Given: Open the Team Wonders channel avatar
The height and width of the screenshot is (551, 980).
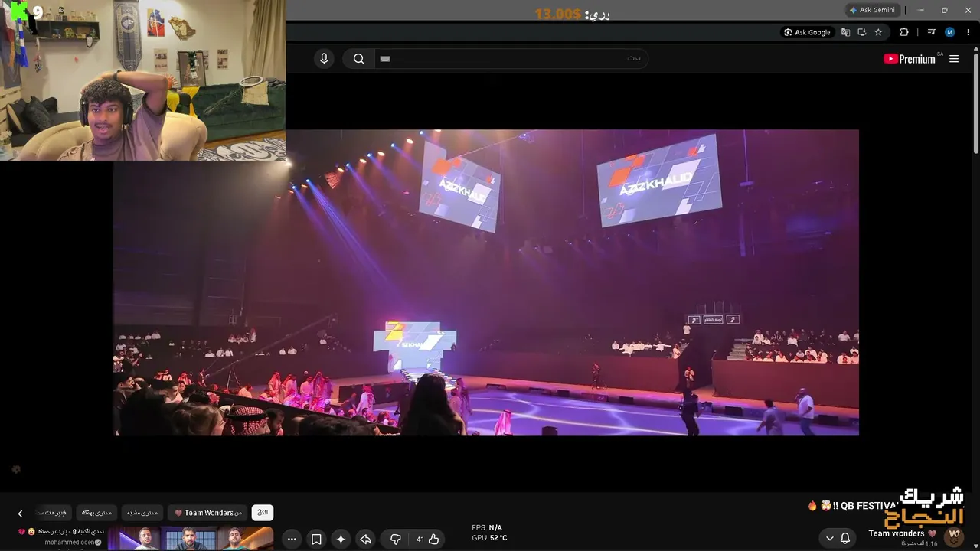Looking at the screenshot, I should pos(954,536).
